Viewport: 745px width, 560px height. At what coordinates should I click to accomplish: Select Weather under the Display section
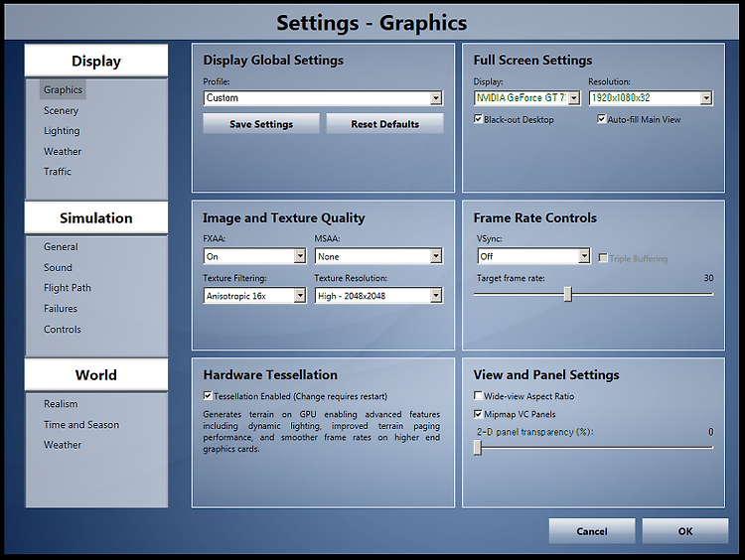63,152
